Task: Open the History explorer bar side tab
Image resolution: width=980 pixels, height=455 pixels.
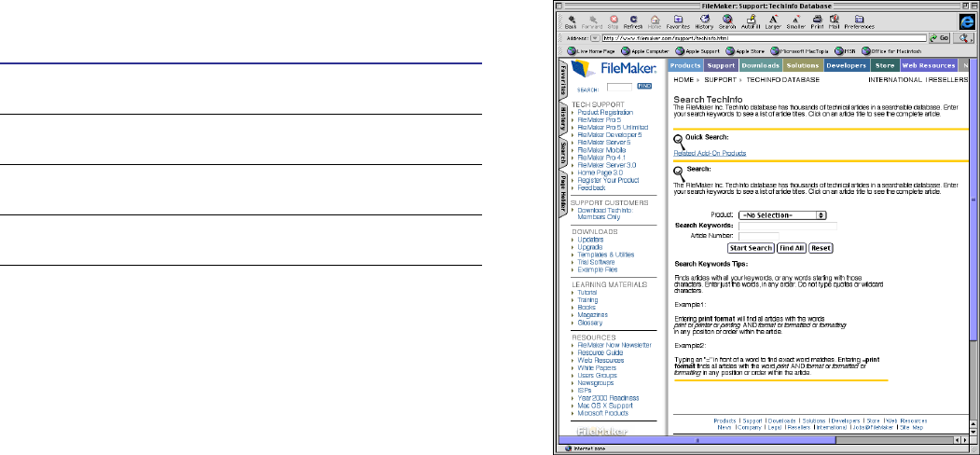Action: click(x=562, y=117)
